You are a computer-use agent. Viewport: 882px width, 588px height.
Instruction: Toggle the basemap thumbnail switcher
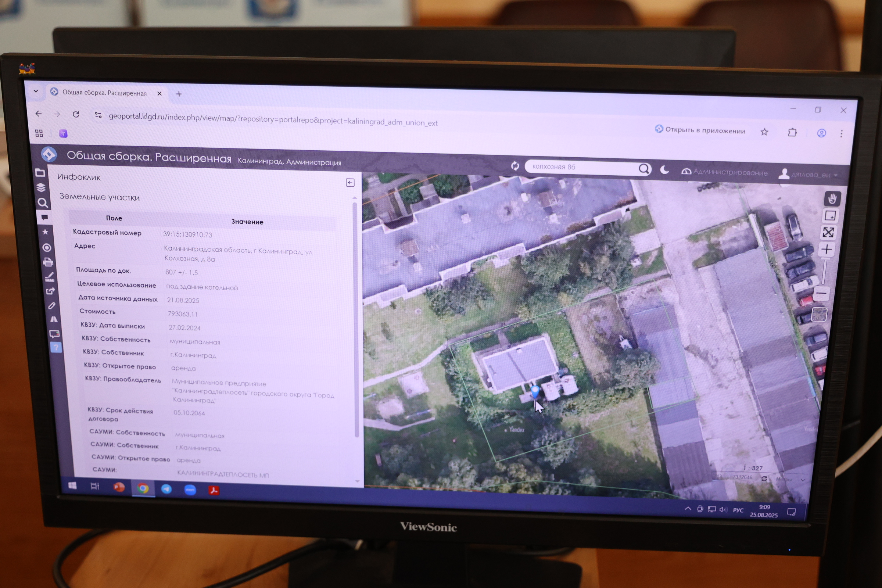(819, 314)
